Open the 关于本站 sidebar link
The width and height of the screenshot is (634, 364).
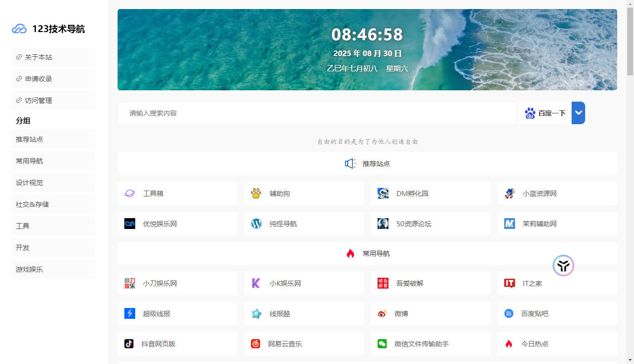[x=53, y=57]
